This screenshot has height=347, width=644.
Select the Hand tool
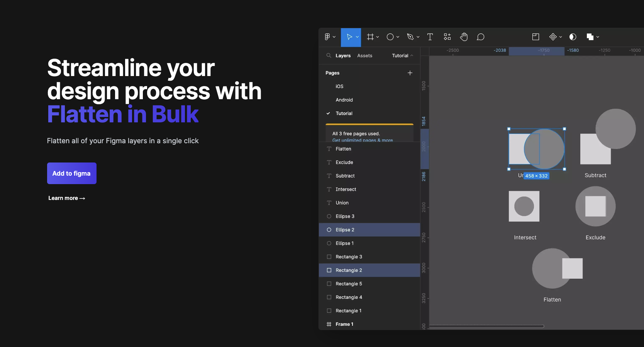pos(464,37)
